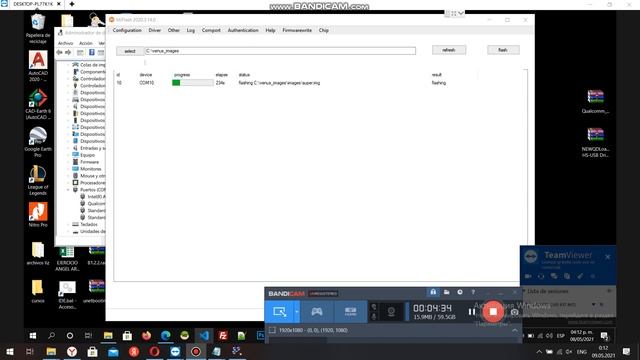Select Bandicam screen rectangle recording mode
640x360 pixels.
[280, 312]
